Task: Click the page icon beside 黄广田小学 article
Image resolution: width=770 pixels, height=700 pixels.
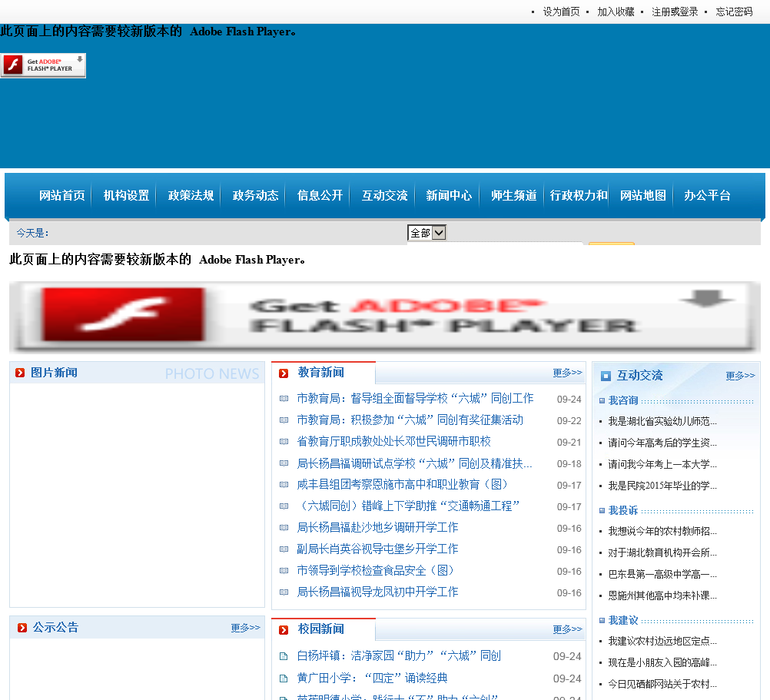Action: point(284,679)
